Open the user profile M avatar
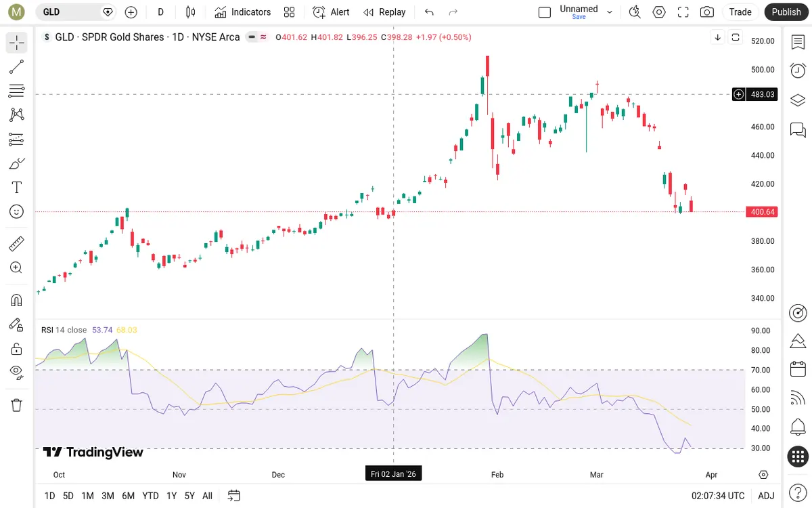This screenshot has width=812, height=508. click(x=16, y=12)
